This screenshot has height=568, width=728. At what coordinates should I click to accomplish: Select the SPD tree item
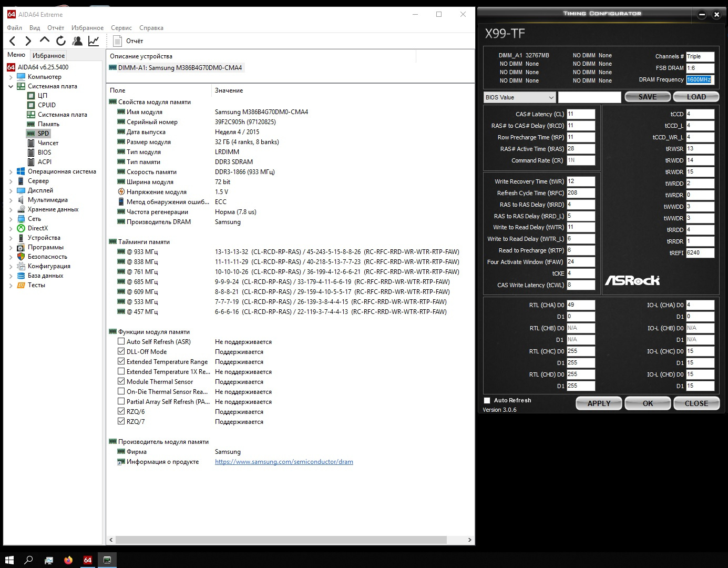pyautogui.click(x=43, y=134)
